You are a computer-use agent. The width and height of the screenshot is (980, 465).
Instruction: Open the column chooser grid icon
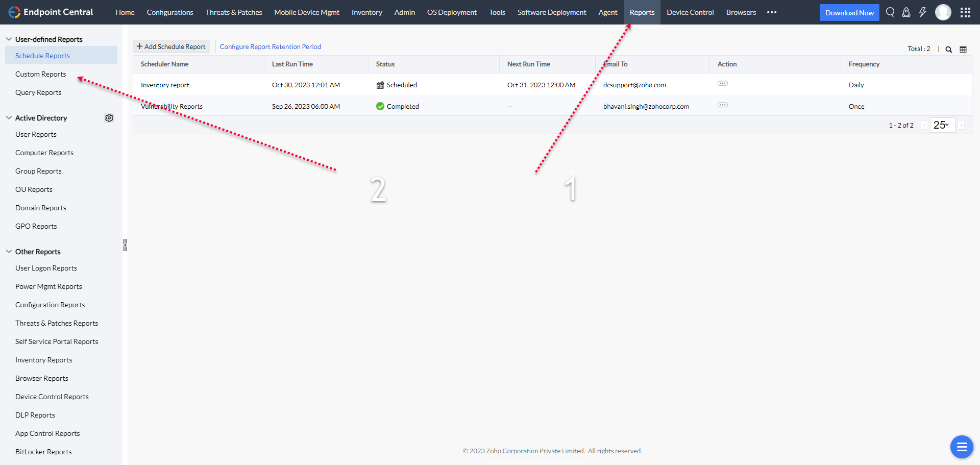pyautogui.click(x=963, y=50)
